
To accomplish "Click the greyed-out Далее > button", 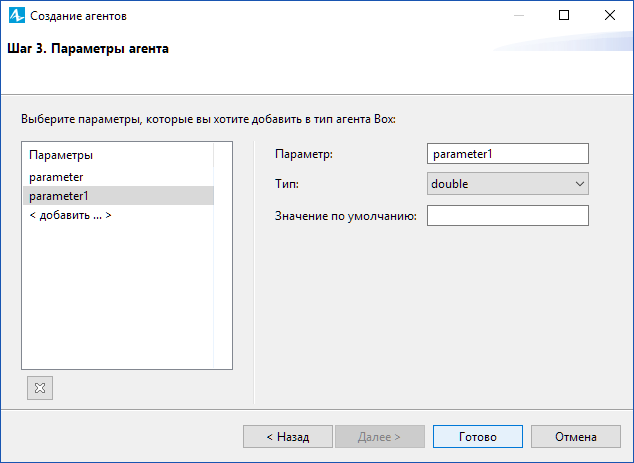I will (380, 437).
